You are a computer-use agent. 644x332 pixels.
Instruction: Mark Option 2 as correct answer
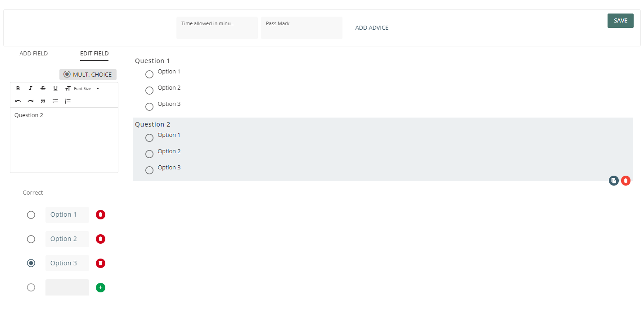pos(31,239)
